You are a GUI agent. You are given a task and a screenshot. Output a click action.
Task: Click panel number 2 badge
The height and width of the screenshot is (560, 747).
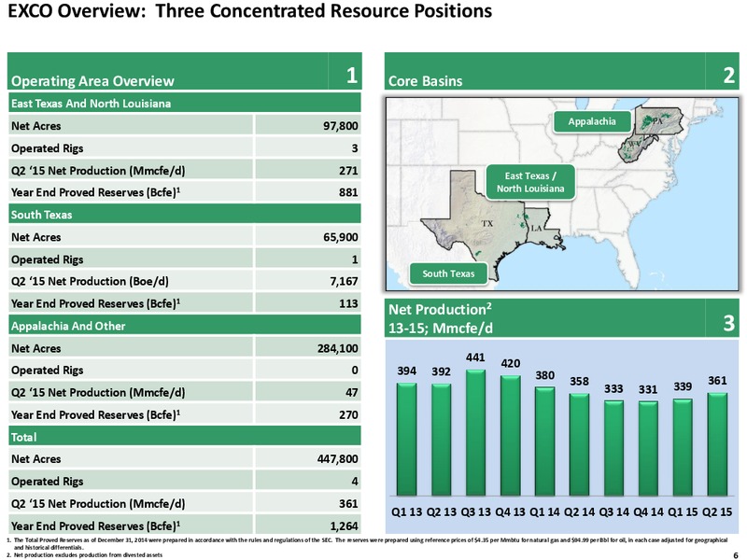pyautogui.click(x=729, y=76)
